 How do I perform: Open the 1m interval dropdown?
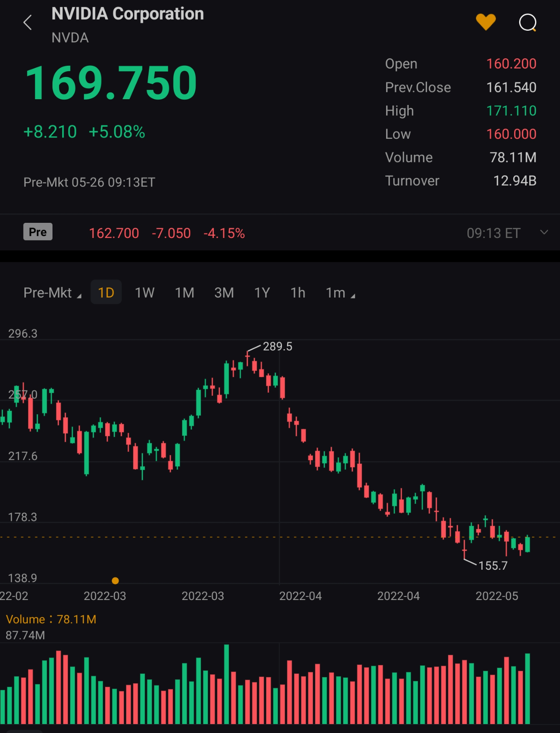[340, 293]
